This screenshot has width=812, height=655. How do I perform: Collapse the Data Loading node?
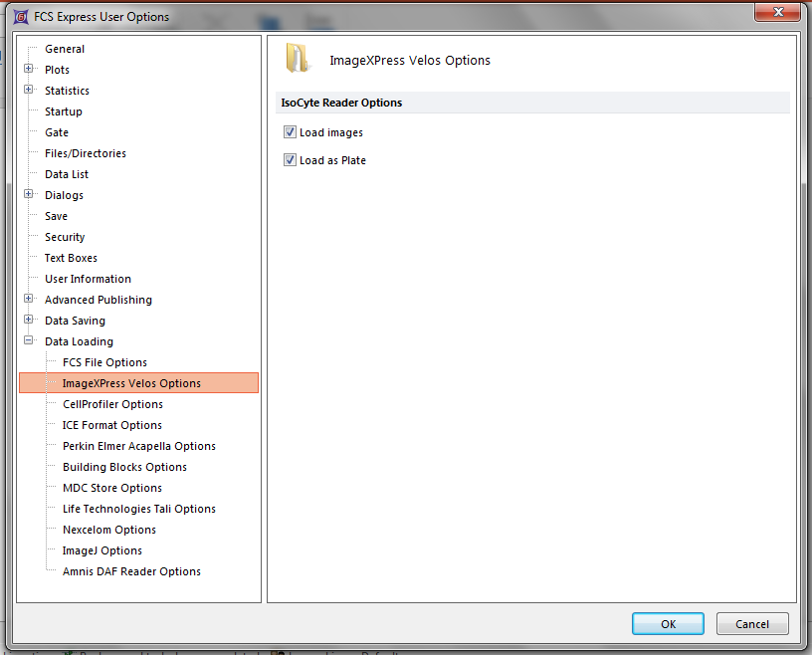click(29, 341)
